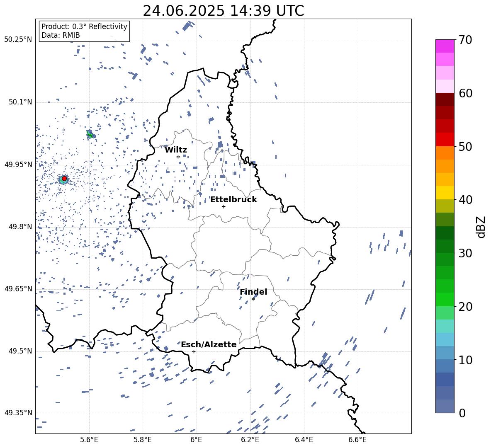Viewport: 491px width, 448px height.
Task: Click the 49.95°N latitude label
Action: (18, 164)
